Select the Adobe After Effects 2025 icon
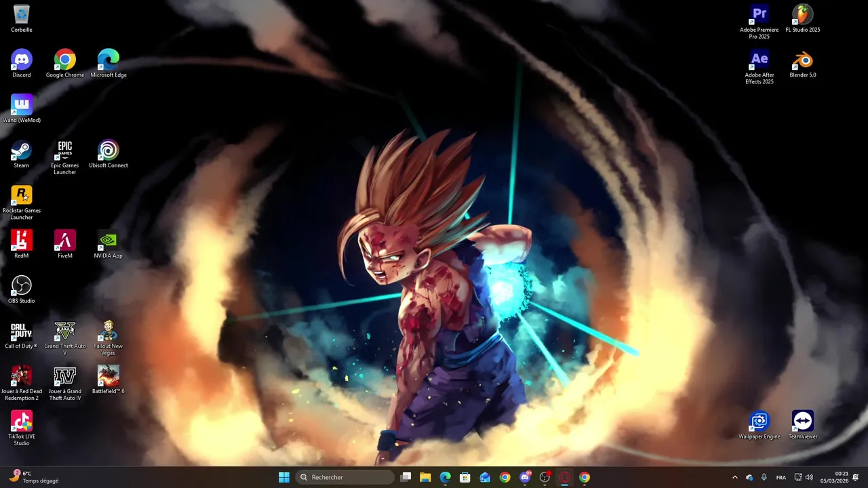 pos(759,67)
